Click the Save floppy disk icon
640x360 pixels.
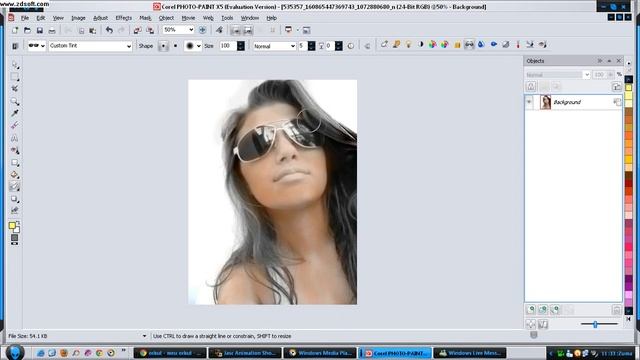coord(40,30)
